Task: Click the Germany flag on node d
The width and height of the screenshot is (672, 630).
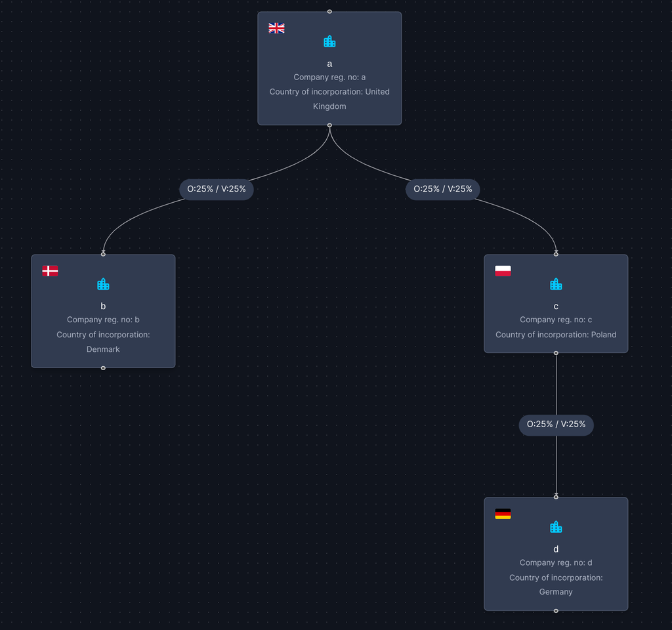Action: click(x=503, y=514)
